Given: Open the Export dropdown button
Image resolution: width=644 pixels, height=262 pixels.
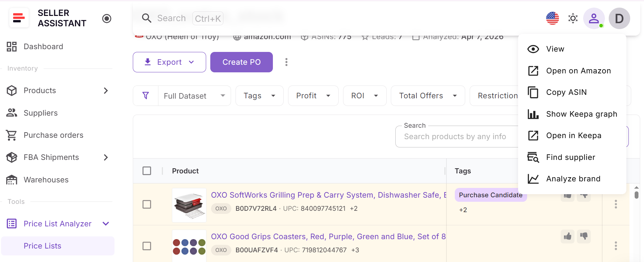Looking at the screenshot, I should (x=169, y=62).
